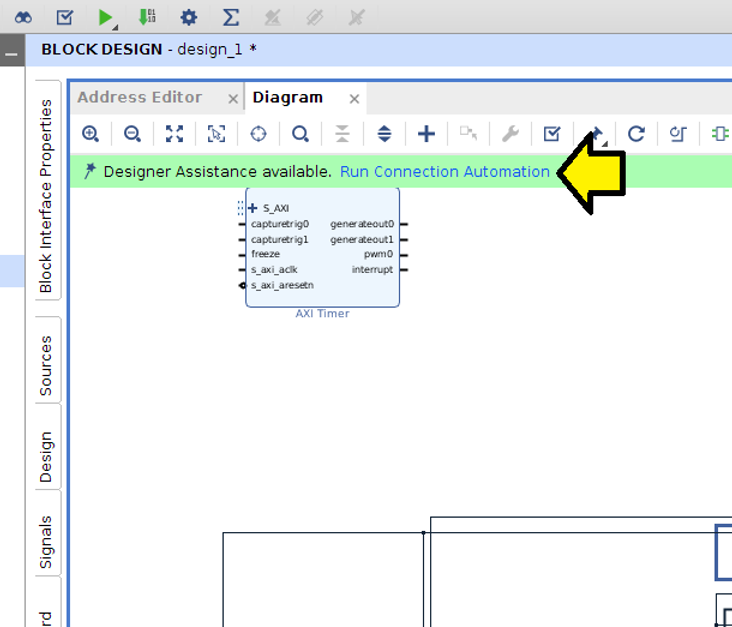Click the Add IP plus icon
Image resolution: width=732 pixels, height=627 pixels.
pyautogui.click(x=426, y=134)
